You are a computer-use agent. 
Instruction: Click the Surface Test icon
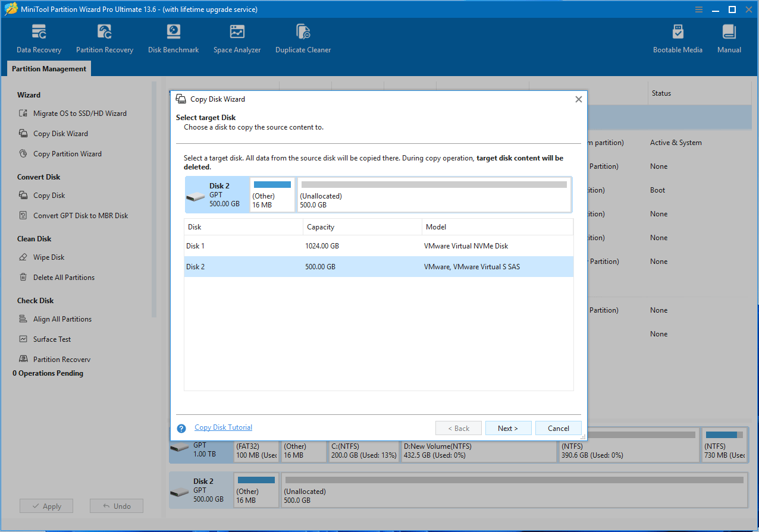click(x=23, y=339)
